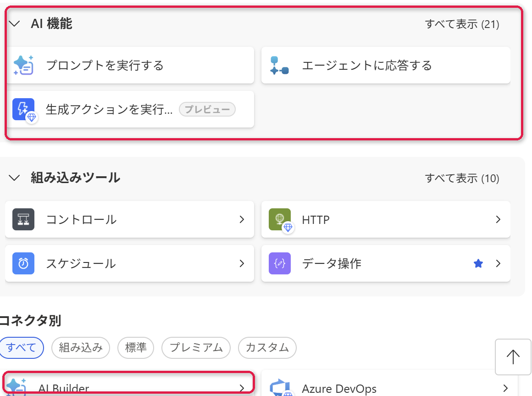Expand Azure DevOps with its right chevron
The width and height of the screenshot is (532, 396).
point(505,388)
